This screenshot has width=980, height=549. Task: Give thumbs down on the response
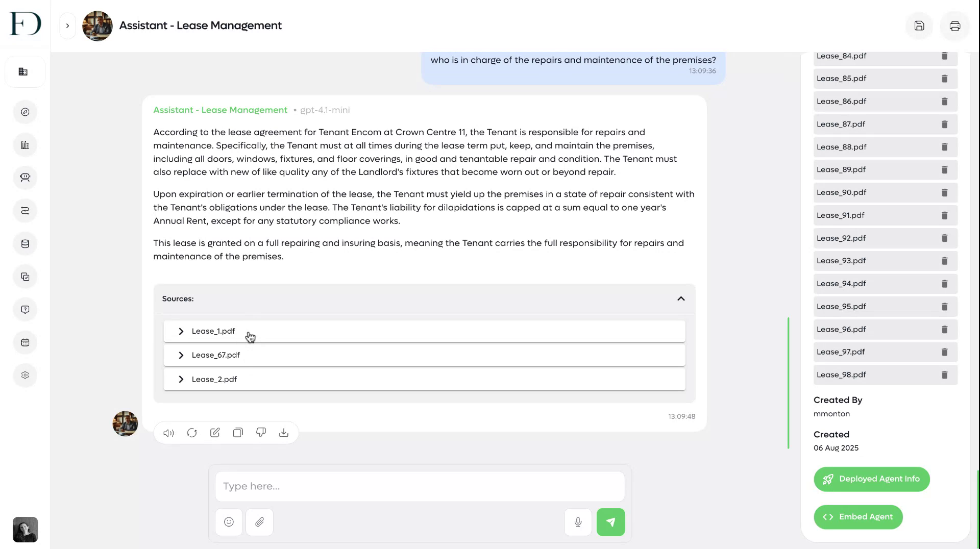pos(261,433)
